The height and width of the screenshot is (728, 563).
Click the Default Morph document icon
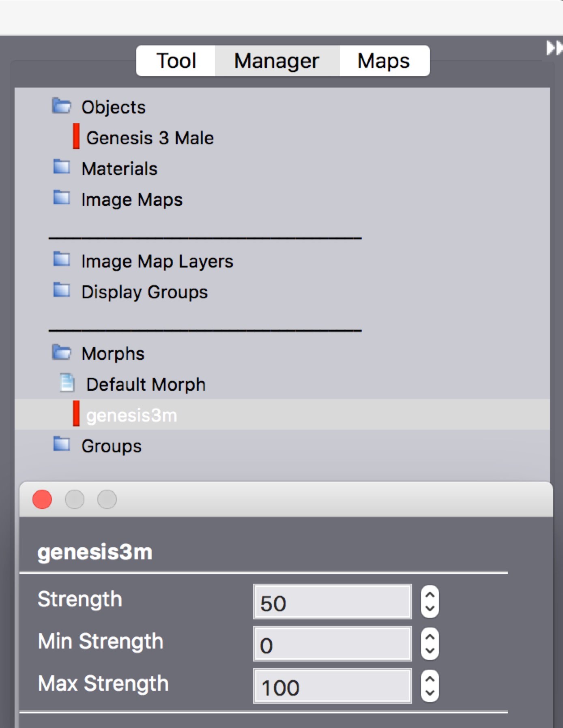pos(67,383)
